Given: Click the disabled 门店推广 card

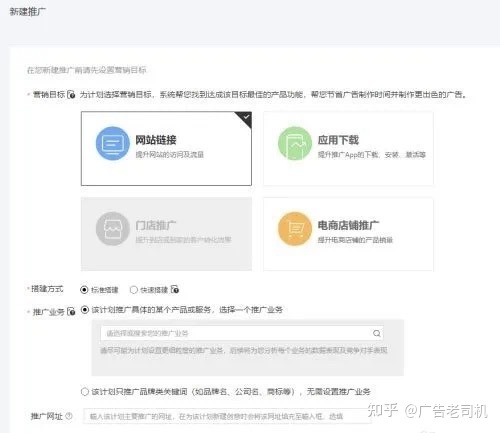Looking at the screenshot, I should (166, 234).
